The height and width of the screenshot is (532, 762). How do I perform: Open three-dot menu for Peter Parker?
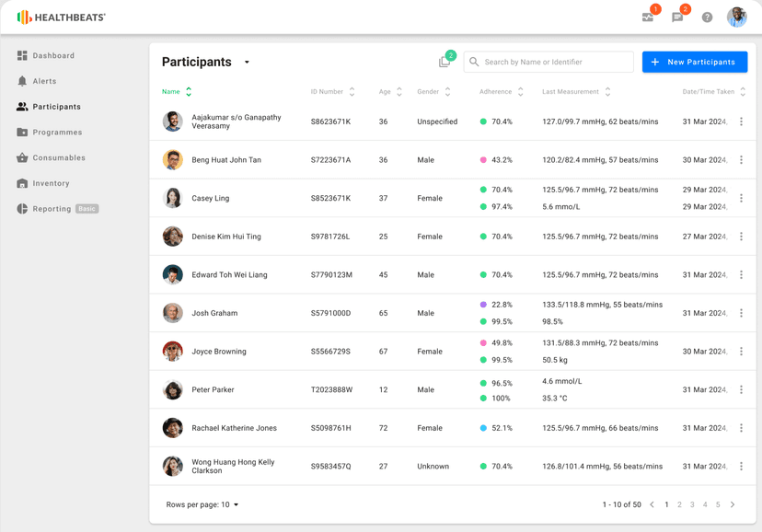coord(741,389)
